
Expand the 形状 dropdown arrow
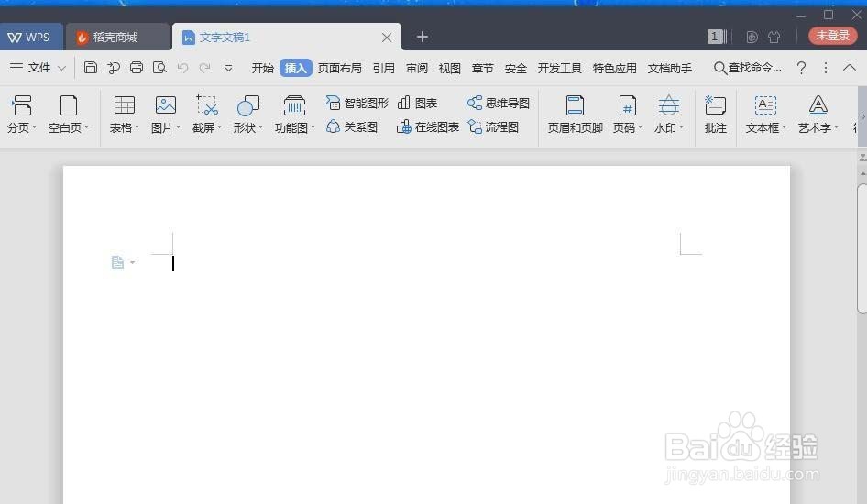coord(261,127)
